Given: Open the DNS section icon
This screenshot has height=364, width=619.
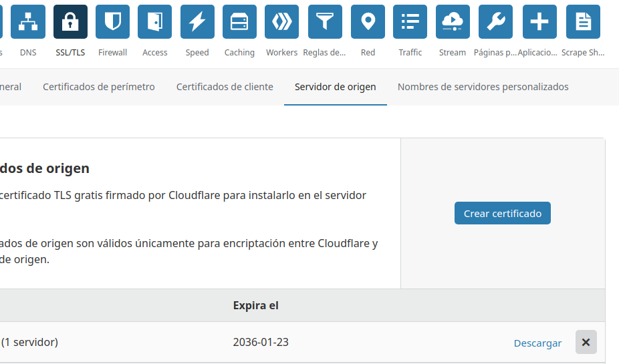Looking at the screenshot, I should pyautogui.click(x=28, y=22).
